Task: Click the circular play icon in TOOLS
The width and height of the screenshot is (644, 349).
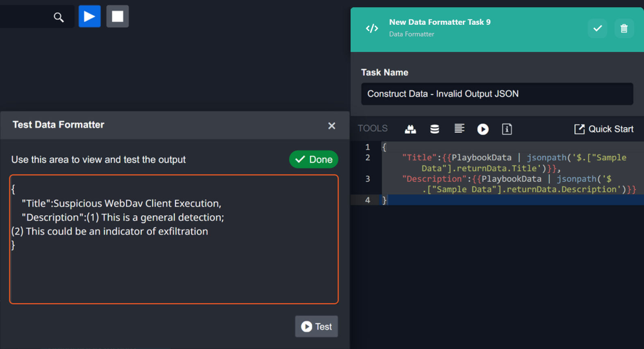Action: pyautogui.click(x=482, y=129)
